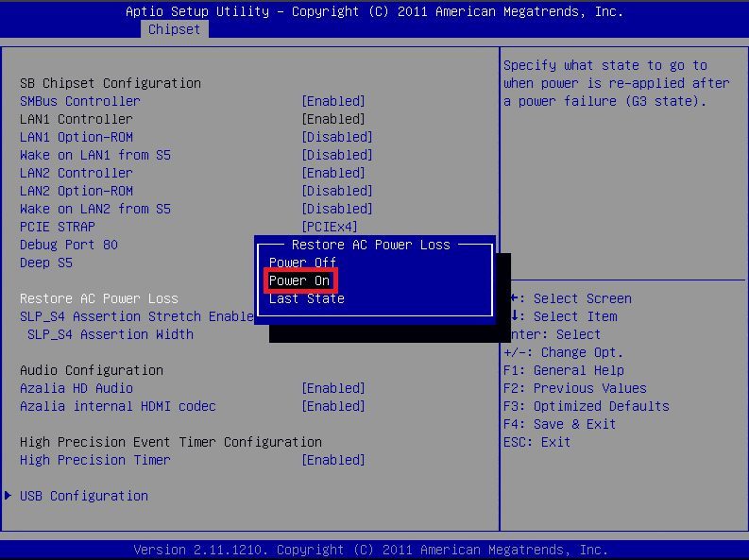
Task: Select the PCIE STRAP setting
Action: tap(58, 227)
